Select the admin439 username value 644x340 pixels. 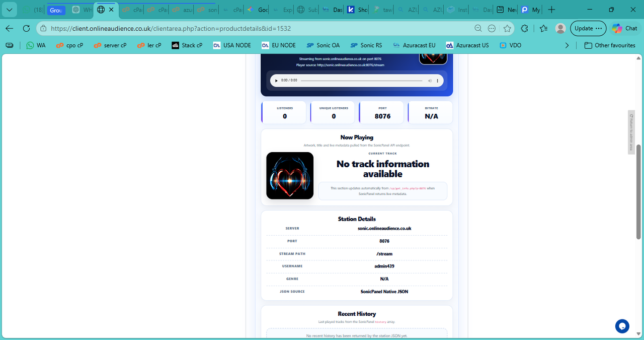tap(384, 266)
